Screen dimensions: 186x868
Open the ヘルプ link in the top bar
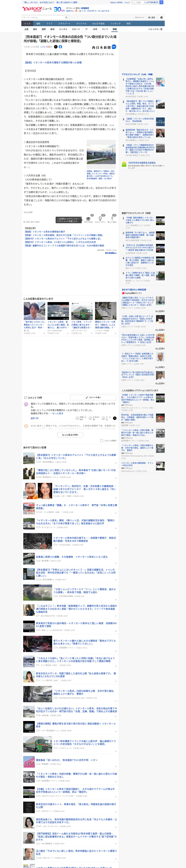point(127,2)
